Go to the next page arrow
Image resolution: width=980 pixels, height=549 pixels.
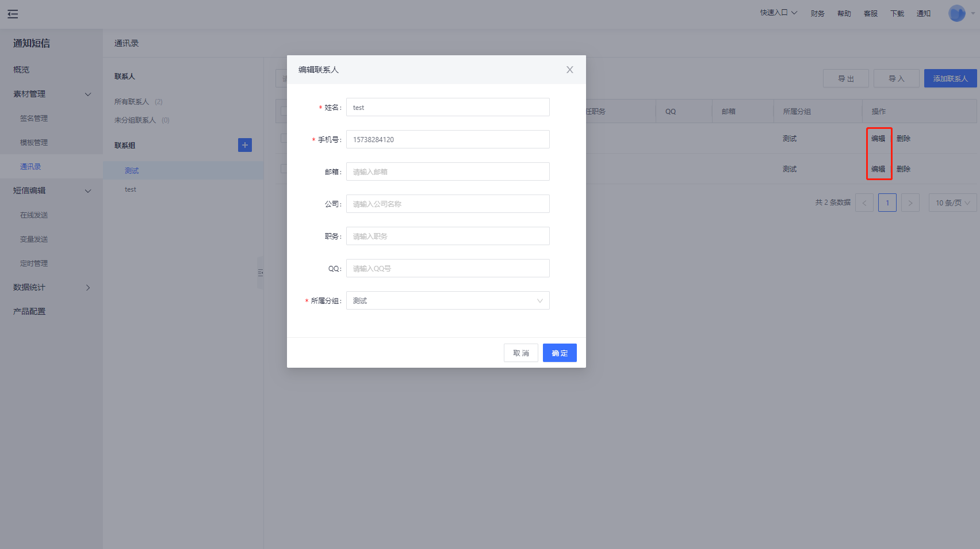click(x=910, y=203)
